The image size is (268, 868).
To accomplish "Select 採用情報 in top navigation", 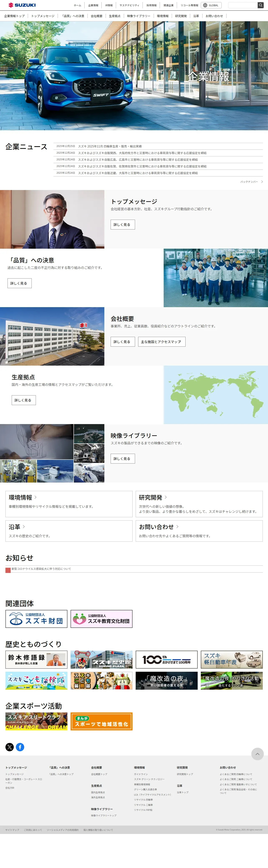I will [x=152, y=5].
